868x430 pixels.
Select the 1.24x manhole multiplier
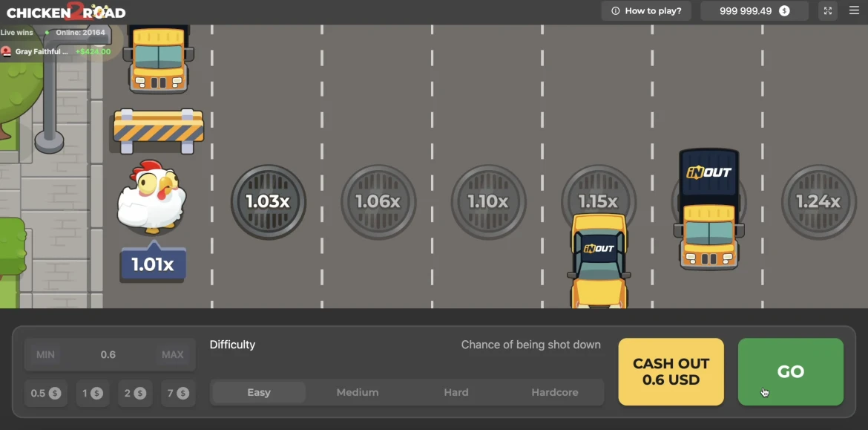coord(818,202)
